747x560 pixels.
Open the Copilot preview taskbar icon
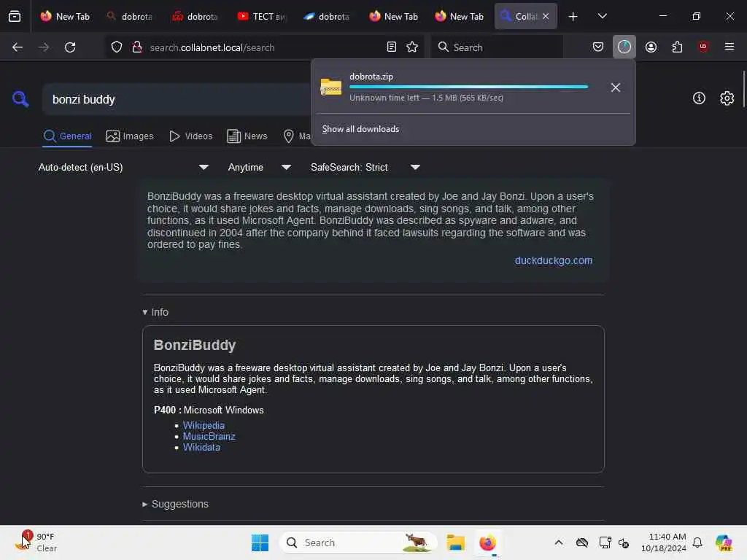723,542
